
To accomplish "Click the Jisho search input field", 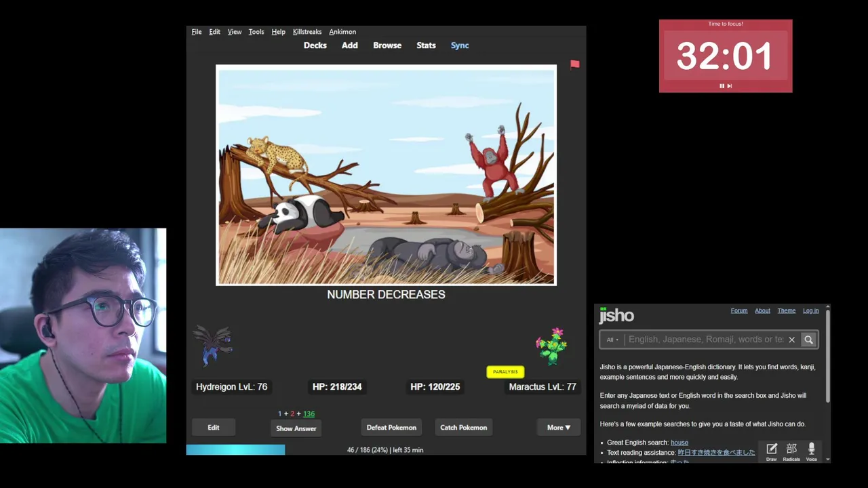I will click(705, 340).
